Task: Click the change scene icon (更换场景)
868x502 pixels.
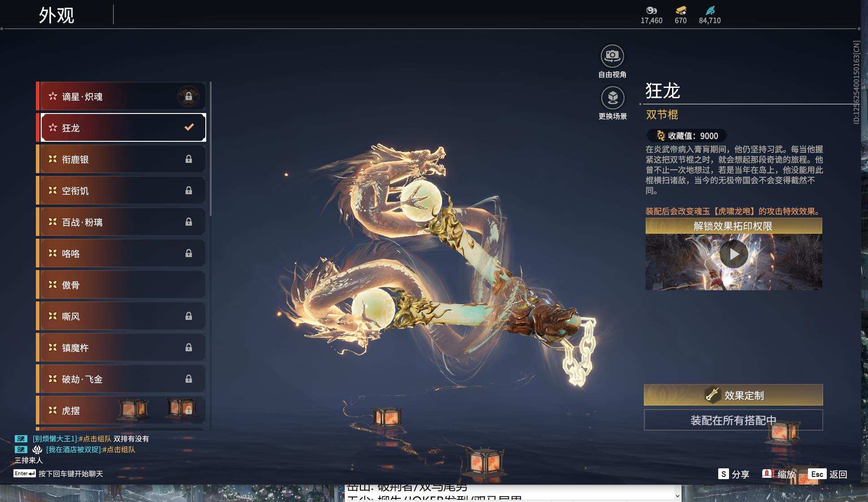Action: (x=612, y=98)
